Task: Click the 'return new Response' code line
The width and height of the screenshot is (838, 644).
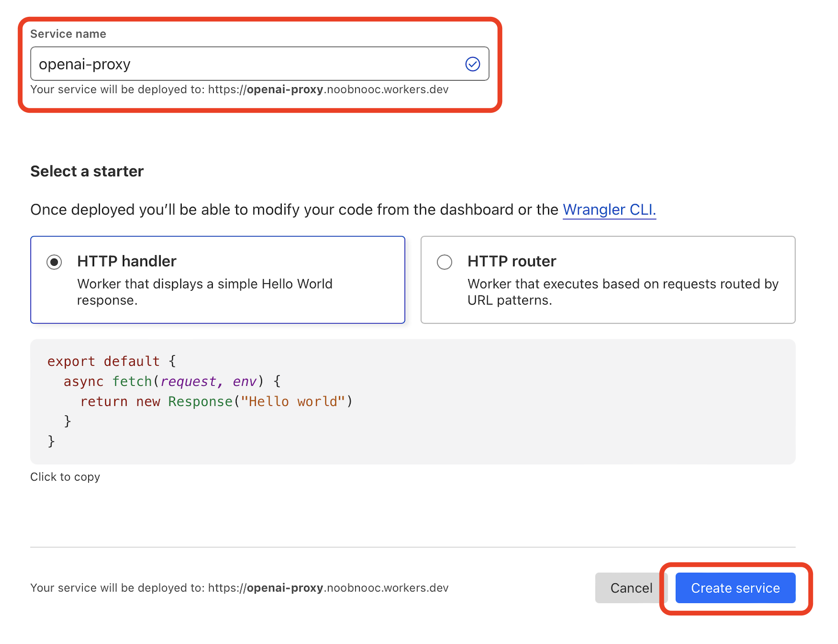Action: pyautogui.click(x=216, y=402)
